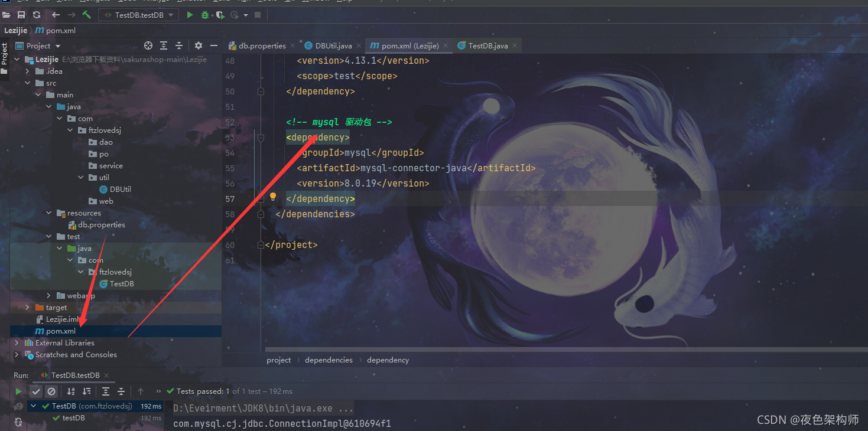Open Project panel gear settings

(199, 45)
